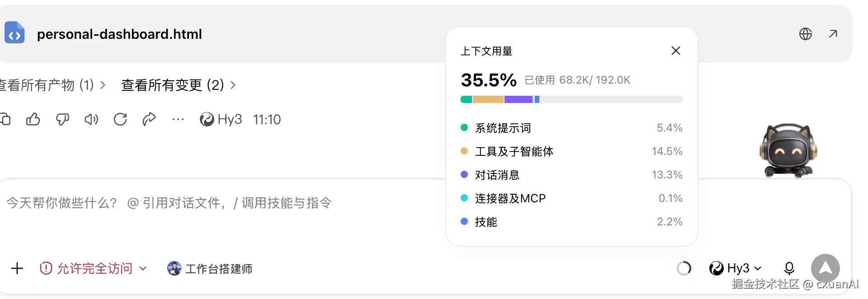Click the globe preview icon
Image resolution: width=868 pixels, height=299 pixels.
[806, 34]
